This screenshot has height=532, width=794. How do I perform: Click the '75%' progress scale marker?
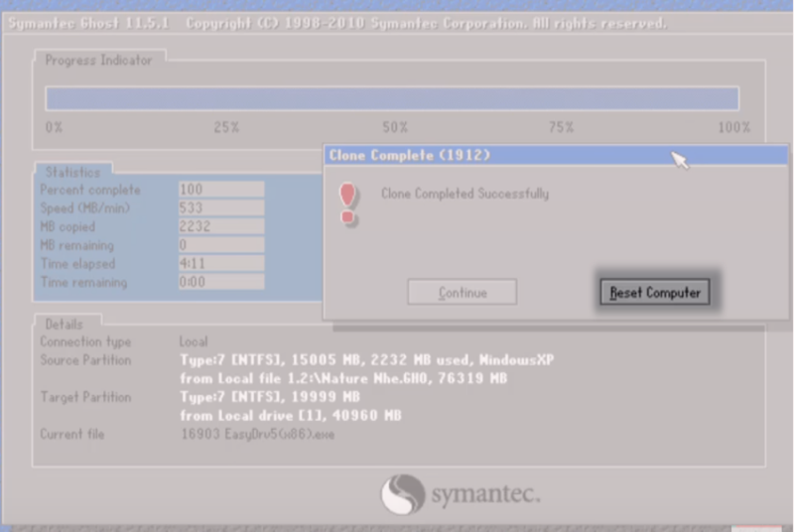point(561,127)
